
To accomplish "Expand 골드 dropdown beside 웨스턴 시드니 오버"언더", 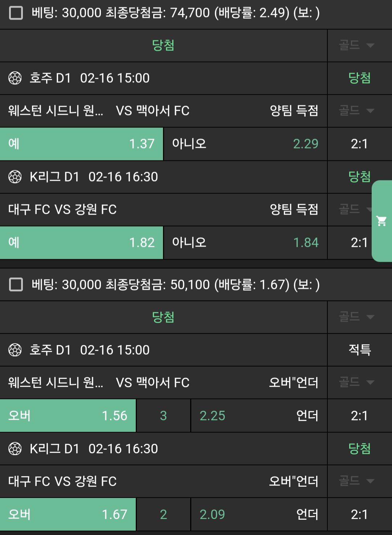I will point(356,382).
